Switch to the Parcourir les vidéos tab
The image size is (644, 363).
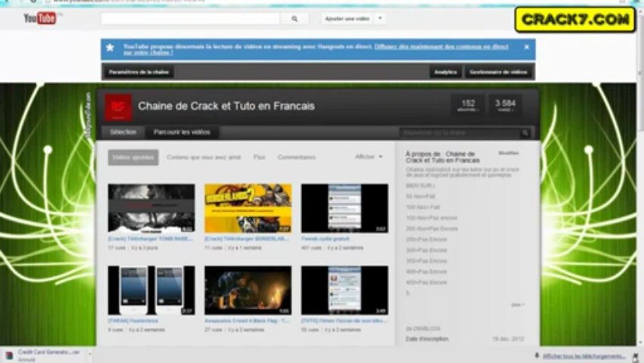pos(182,132)
